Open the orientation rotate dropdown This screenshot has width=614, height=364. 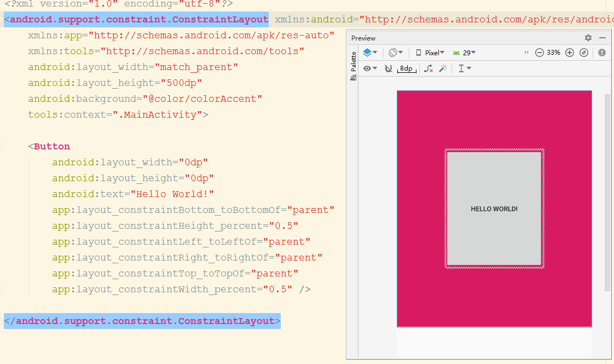[x=396, y=53]
